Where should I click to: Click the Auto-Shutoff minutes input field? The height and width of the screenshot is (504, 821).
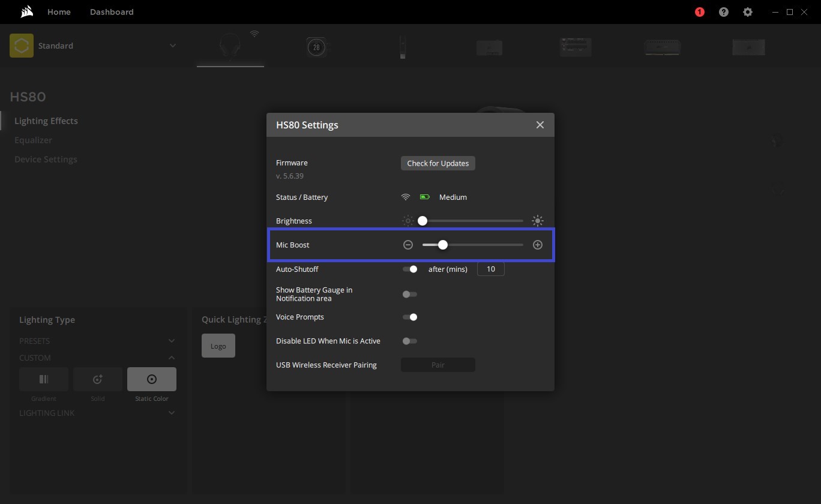click(490, 269)
